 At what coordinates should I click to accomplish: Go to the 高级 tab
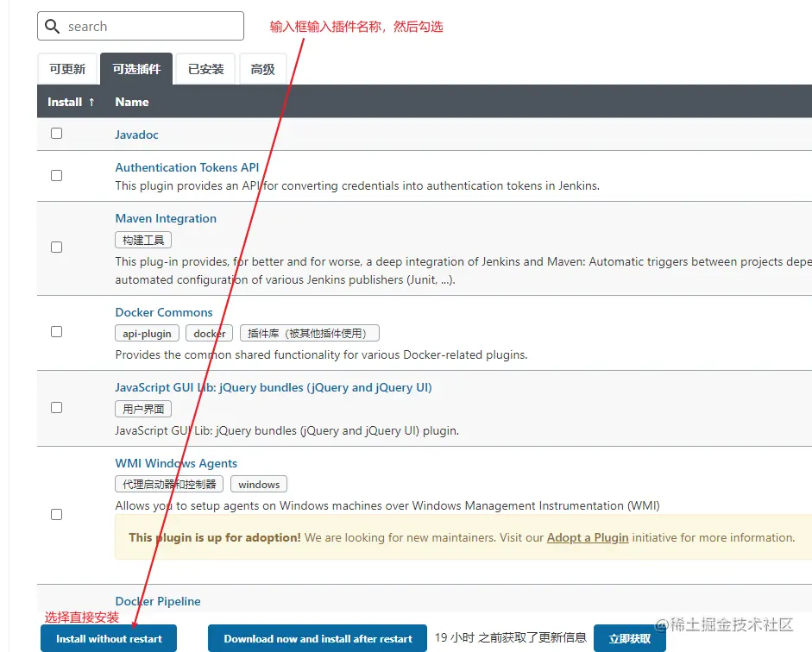click(x=262, y=69)
